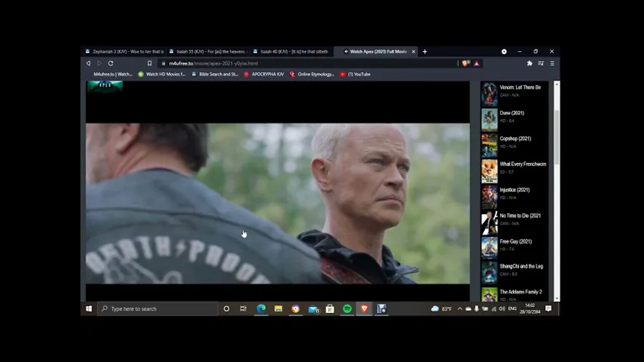Image resolution: width=644 pixels, height=362 pixels.
Task: Open the Watch HD Movies bookmark
Action: pyautogui.click(x=162, y=74)
